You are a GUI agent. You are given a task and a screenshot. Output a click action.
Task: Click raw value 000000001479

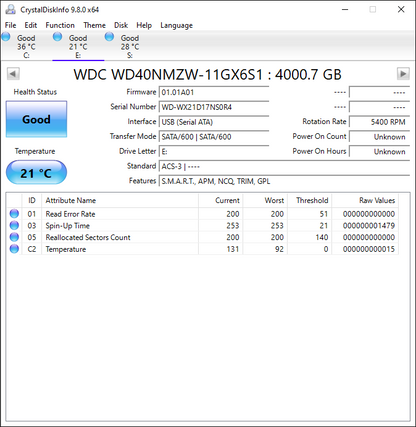(x=369, y=226)
